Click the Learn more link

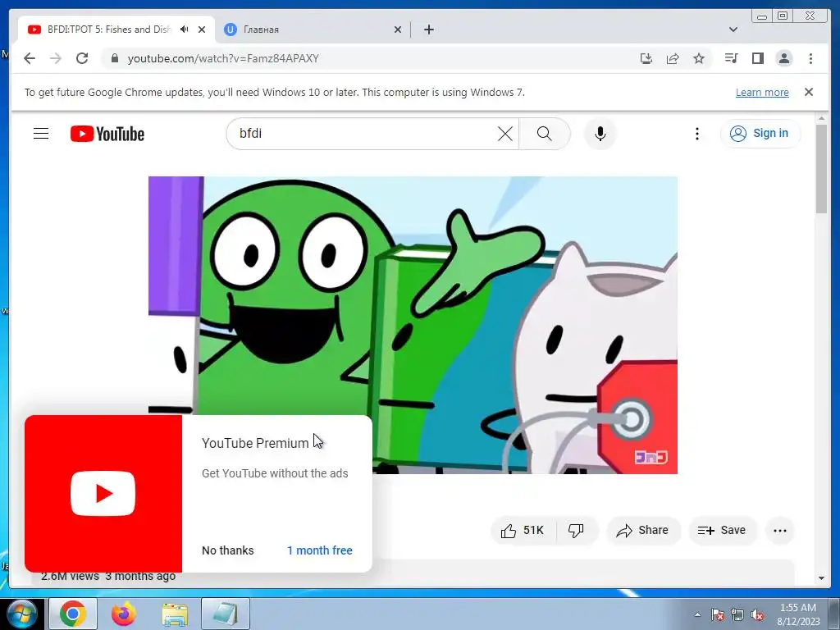pyautogui.click(x=762, y=92)
